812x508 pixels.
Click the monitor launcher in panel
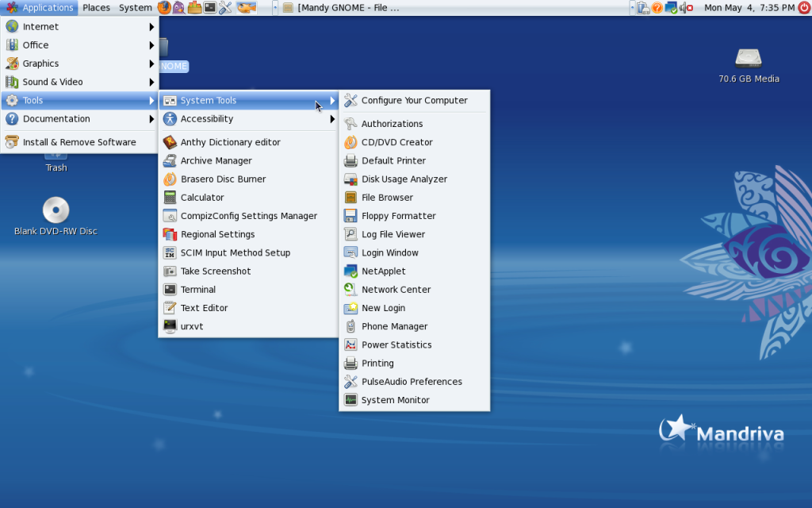[x=209, y=8]
